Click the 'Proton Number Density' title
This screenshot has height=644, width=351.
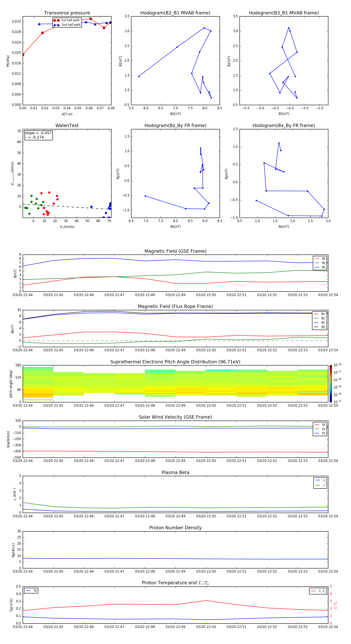point(175,528)
